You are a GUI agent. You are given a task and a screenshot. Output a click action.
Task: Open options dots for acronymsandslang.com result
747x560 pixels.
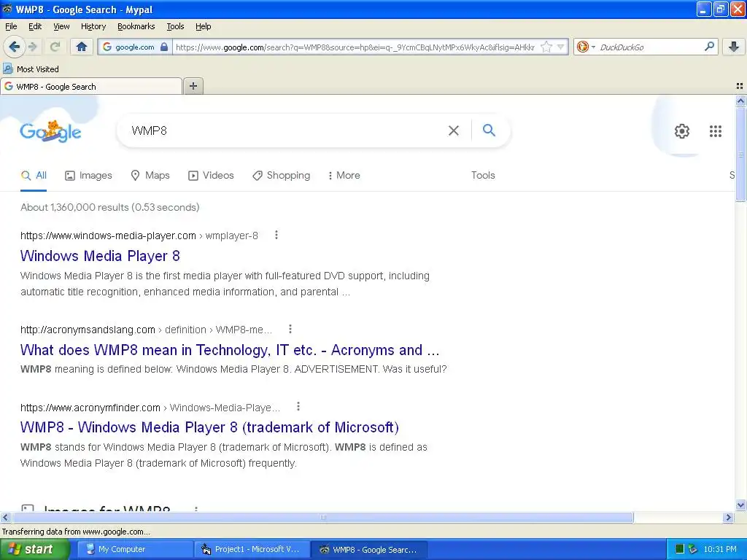click(290, 329)
